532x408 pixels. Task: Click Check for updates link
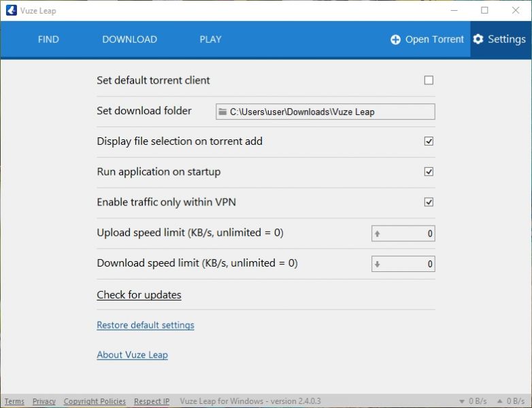point(139,294)
